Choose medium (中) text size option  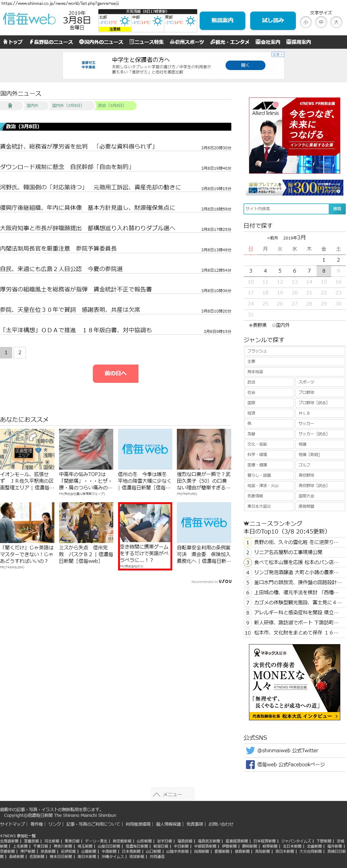pyautogui.click(x=321, y=23)
